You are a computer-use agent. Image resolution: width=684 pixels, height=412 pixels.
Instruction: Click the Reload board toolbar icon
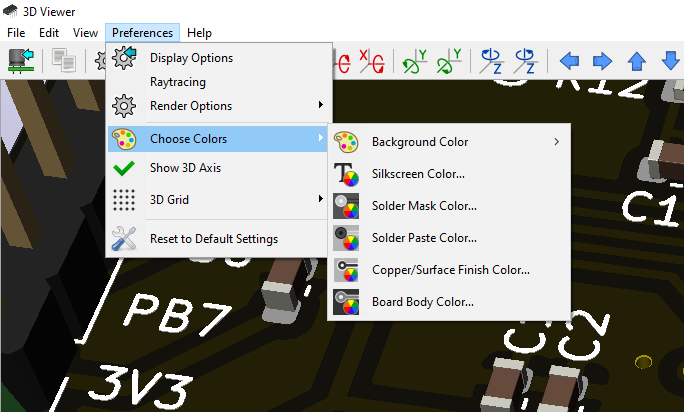click(21, 61)
